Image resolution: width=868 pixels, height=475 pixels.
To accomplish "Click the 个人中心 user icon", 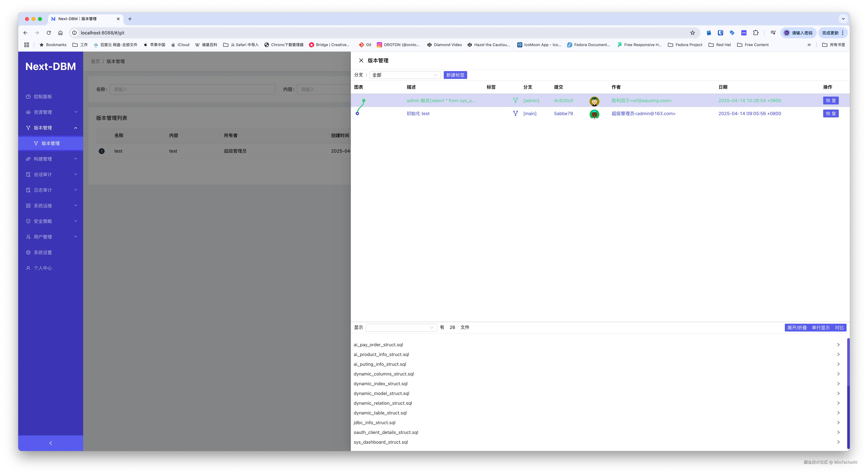I will pos(28,268).
